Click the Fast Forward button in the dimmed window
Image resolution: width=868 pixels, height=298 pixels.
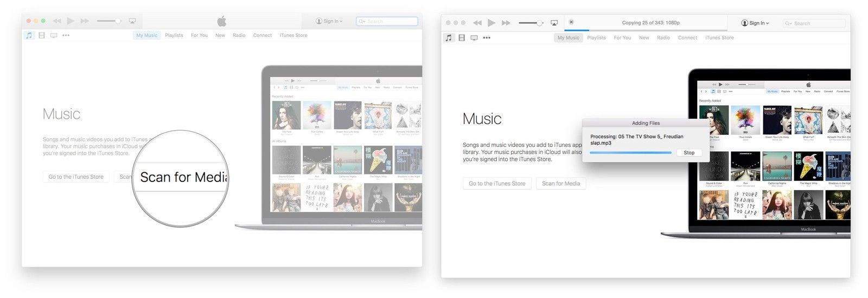pos(85,21)
